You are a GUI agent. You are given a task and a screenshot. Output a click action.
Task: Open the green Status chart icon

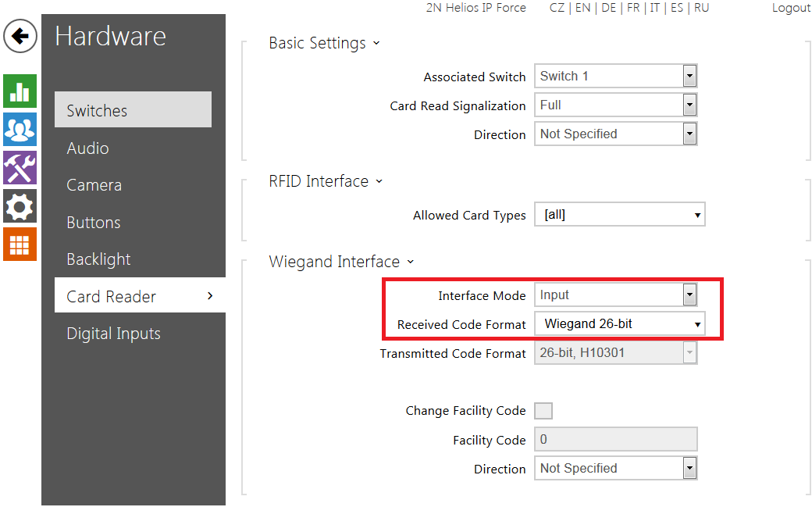pyautogui.click(x=20, y=91)
